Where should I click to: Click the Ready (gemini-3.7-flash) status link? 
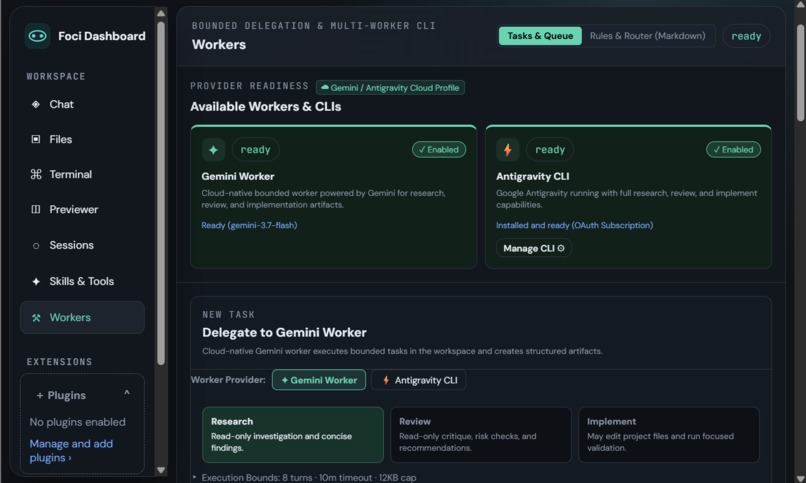[249, 225]
